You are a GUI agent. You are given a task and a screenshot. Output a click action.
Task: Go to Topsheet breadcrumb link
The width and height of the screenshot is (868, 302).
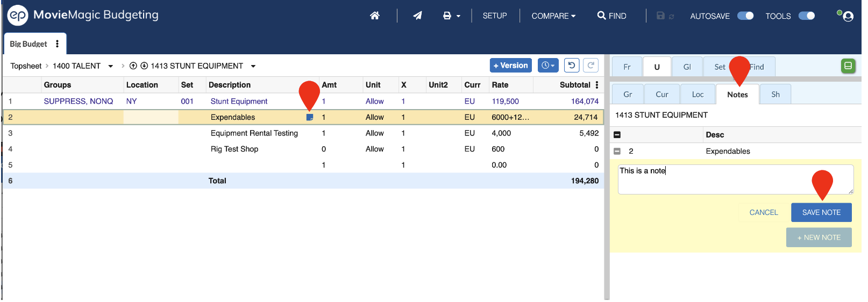click(26, 66)
